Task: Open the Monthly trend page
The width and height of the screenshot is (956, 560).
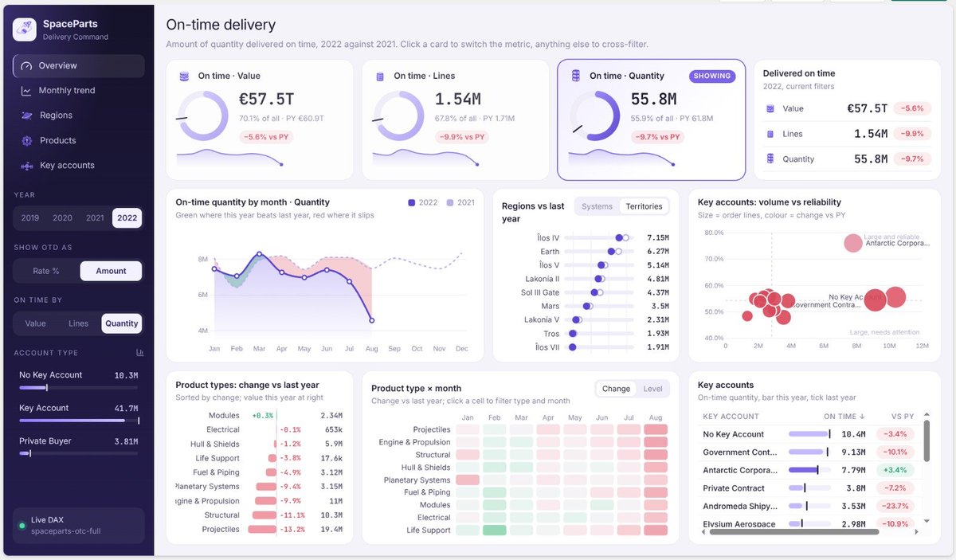Action: coord(79,91)
